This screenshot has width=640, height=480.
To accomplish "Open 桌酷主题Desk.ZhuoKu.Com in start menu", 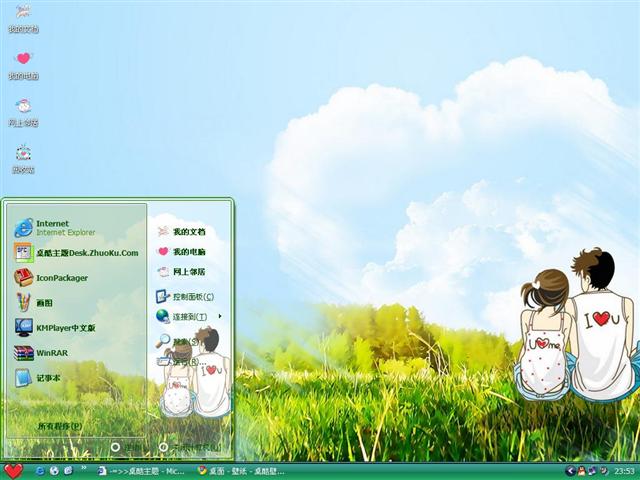I will click(x=76, y=253).
